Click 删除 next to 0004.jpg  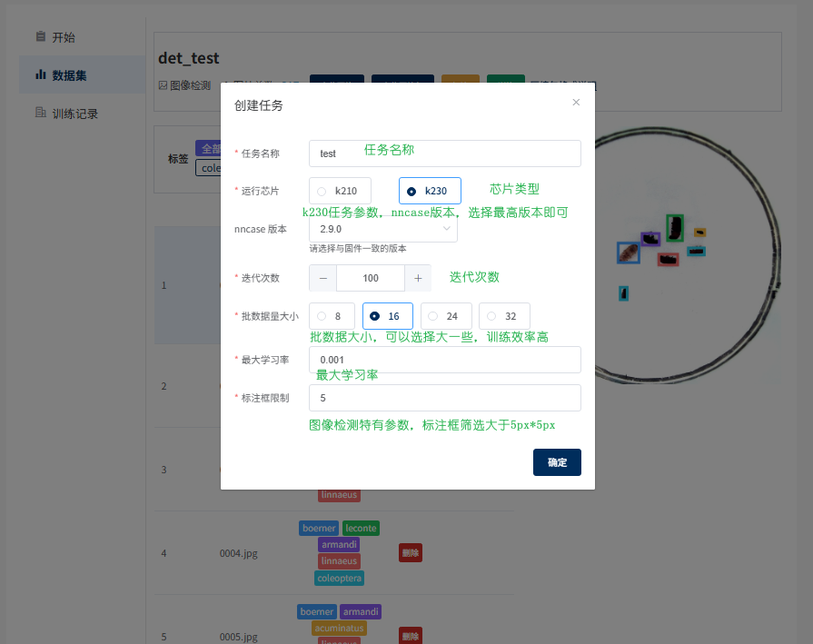point(410,552)
